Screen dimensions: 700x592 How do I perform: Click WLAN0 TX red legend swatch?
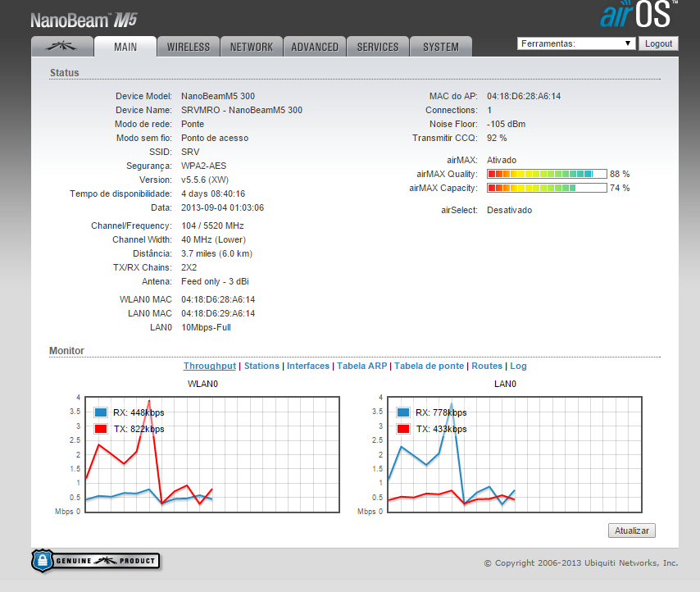pos(101,429)
